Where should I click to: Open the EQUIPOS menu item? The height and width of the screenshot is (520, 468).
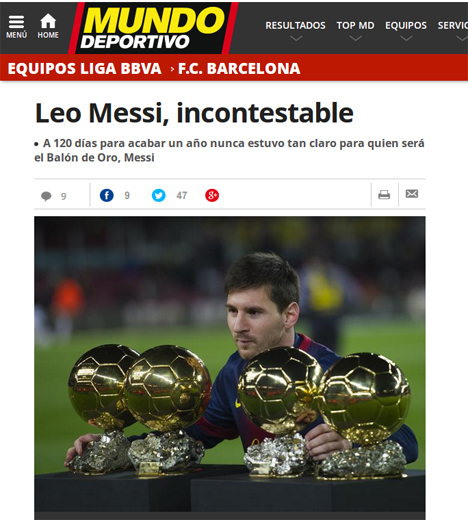pyautogui.click(x=406, y=26)
